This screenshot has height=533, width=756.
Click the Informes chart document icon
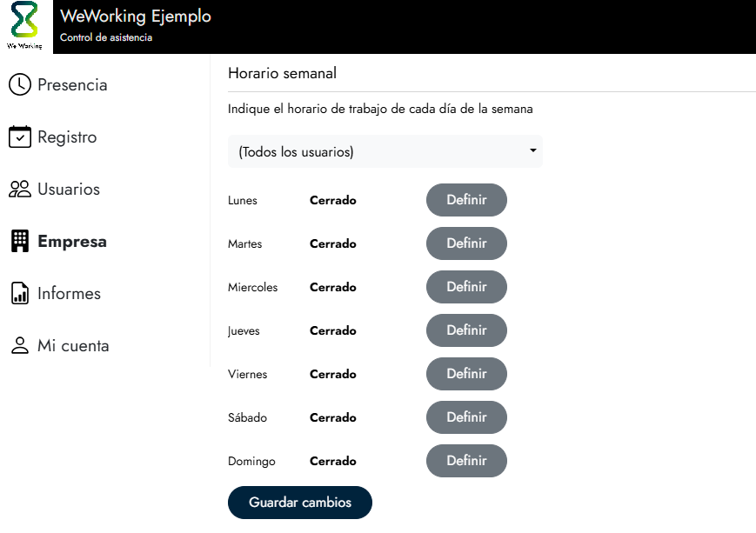[x=19, y=294]
